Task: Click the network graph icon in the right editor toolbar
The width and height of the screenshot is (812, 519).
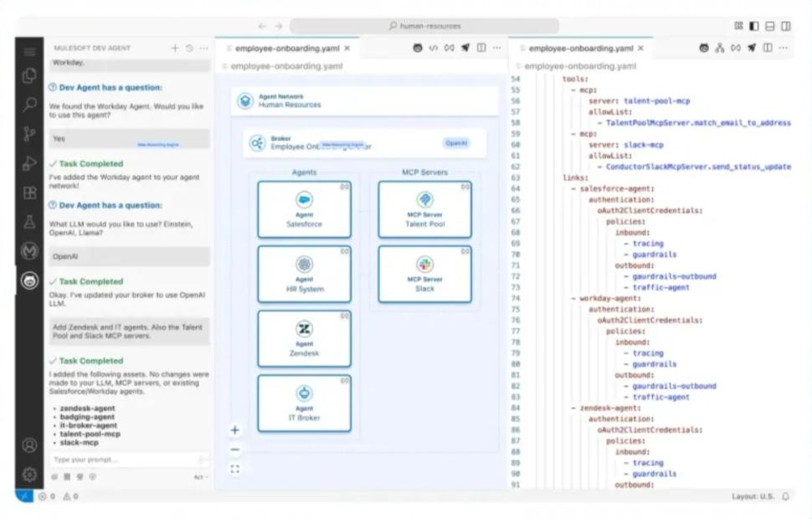Action: pos(719,49)
